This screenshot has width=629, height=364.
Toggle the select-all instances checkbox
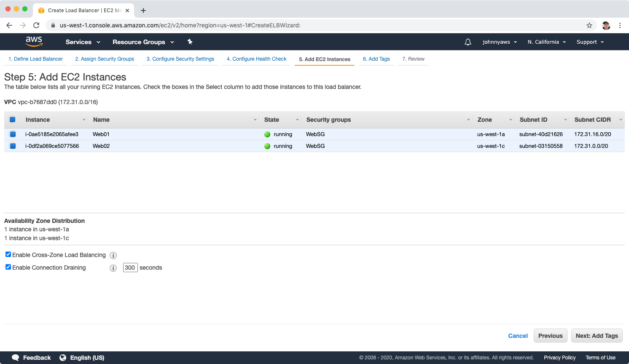13,120
